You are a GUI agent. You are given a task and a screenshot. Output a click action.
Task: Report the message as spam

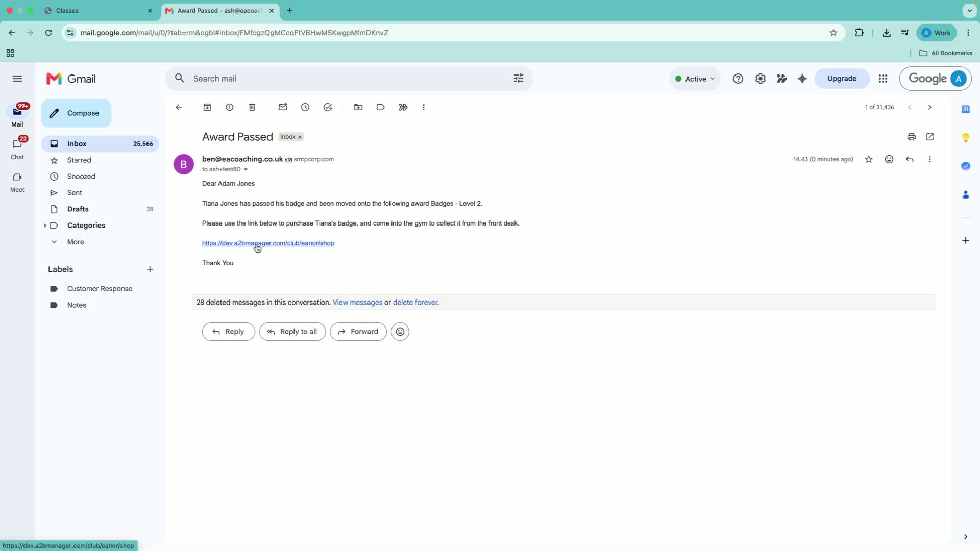coord(230,107)
